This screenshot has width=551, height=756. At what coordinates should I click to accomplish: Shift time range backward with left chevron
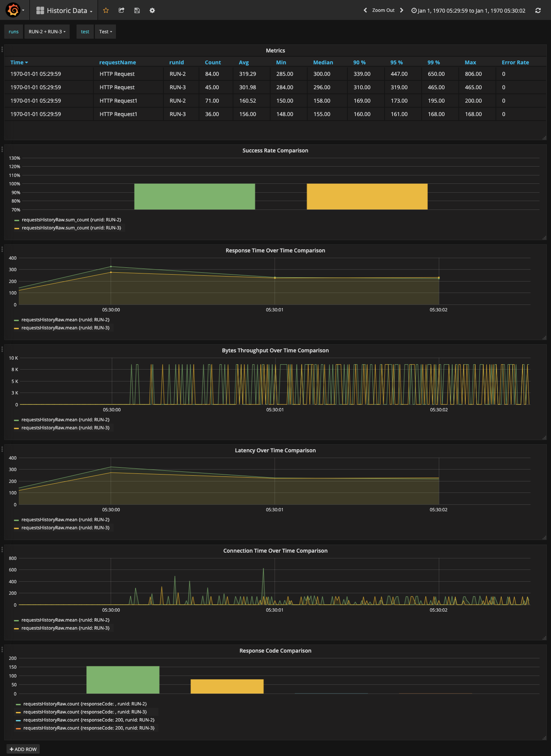pyautogui.click(x=365, y=10)
